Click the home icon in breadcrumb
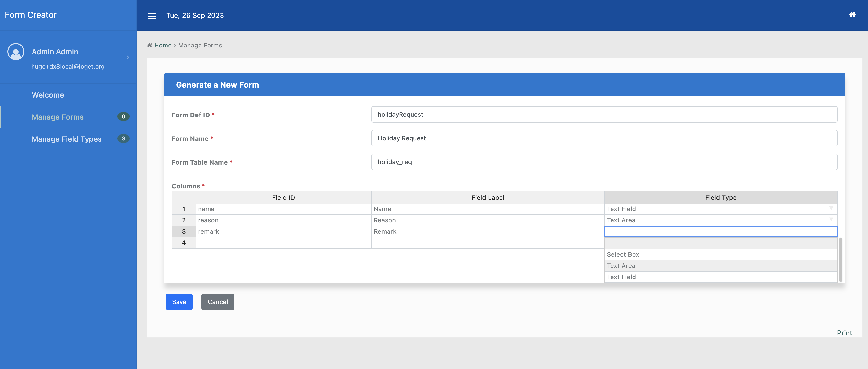 pos(149,45)
